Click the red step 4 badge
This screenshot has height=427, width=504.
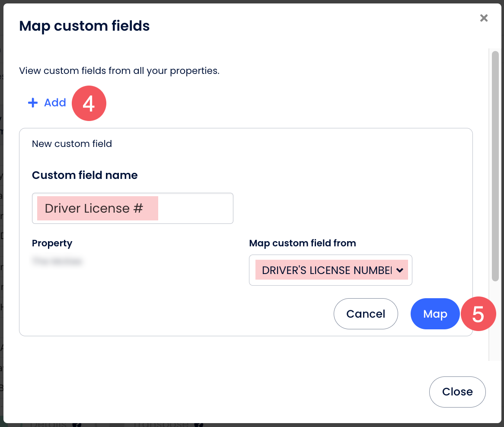89,104
